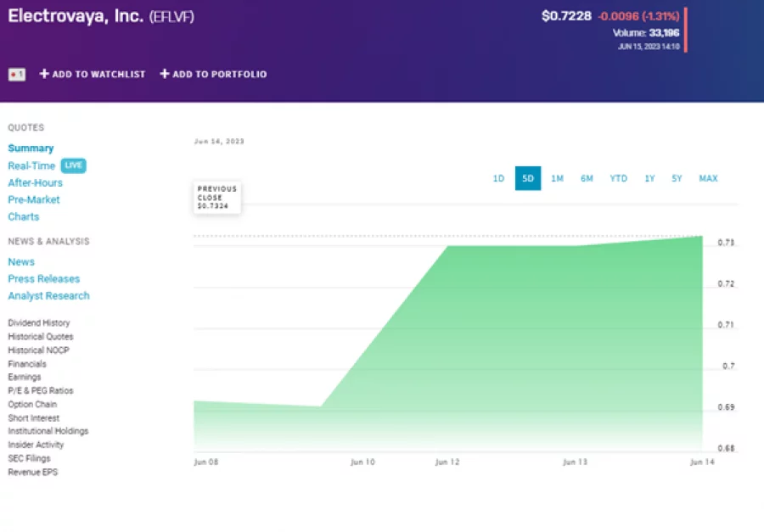Click the LIVE badge beside Real-Time
Viewport: 764px width, 532px height.
[74, 165]
